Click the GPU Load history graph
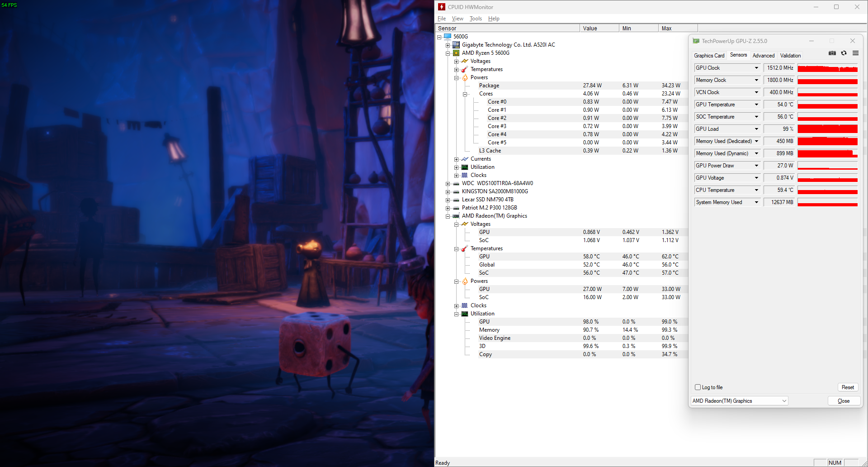Viewport: 868px width, 467px height. coord(827,129)
